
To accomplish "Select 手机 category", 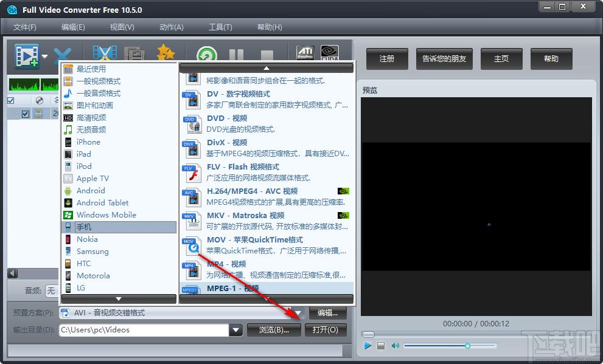I will coord(119,227).
